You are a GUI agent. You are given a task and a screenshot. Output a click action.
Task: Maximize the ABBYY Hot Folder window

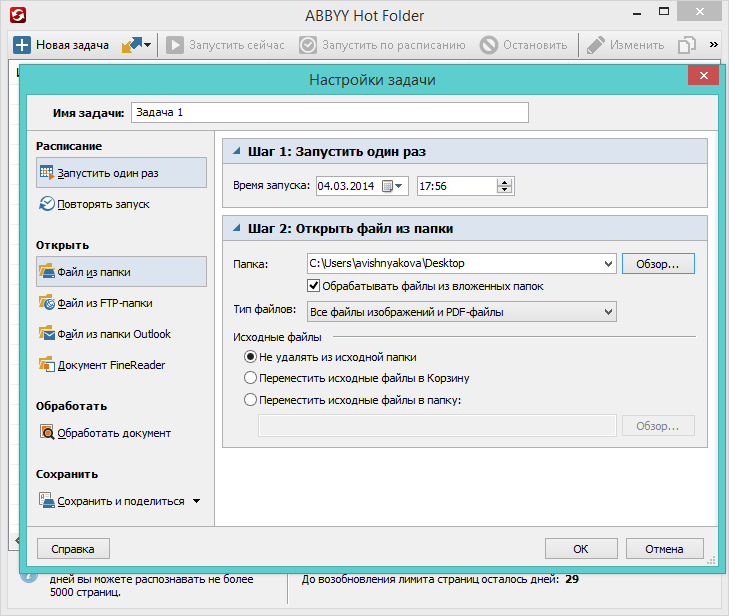[x=664, y=12]
